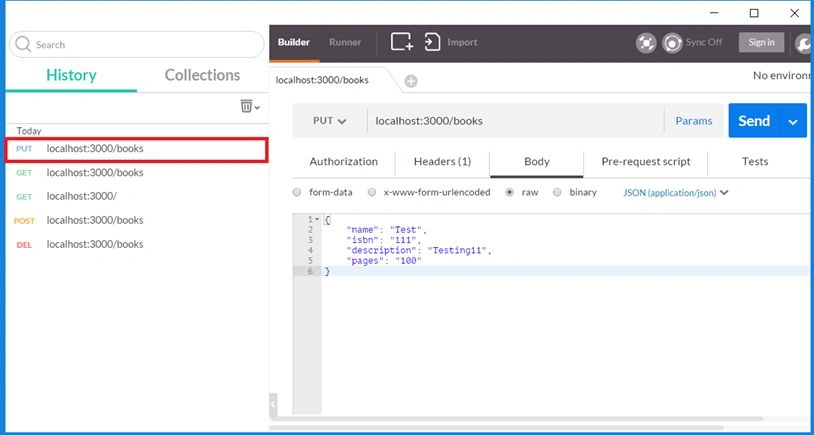Open the Builder tab
The image size is (814, 435).
(294, 43)
